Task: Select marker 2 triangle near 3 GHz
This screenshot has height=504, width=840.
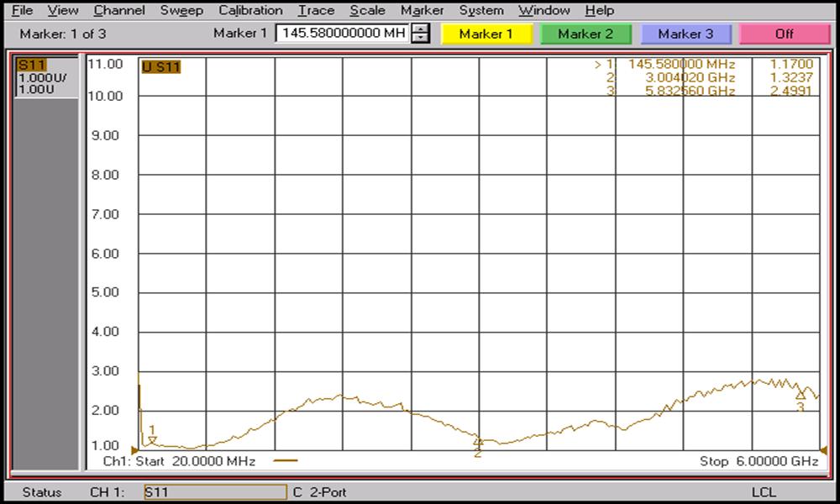Action: [x=478, y=442]
